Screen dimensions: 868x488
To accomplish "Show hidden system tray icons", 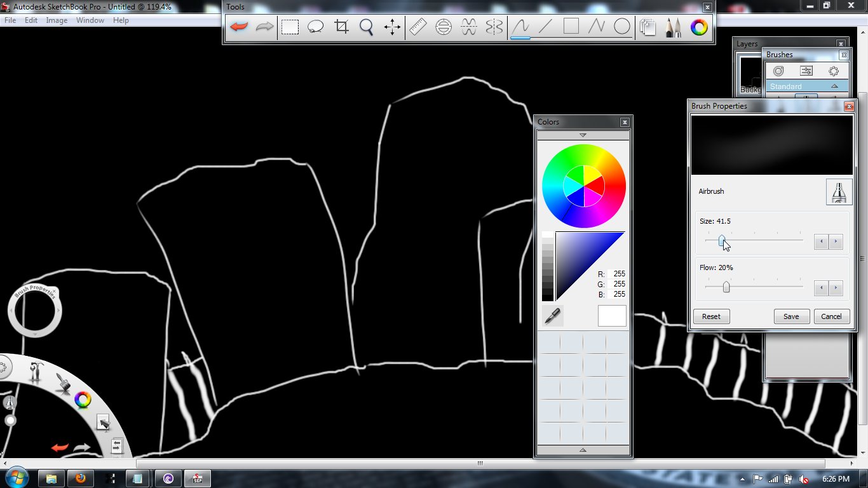I will point(742,479).
